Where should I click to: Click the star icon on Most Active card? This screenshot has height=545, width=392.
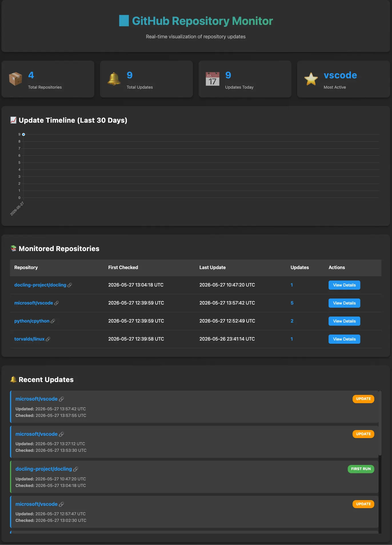point(311,79)
